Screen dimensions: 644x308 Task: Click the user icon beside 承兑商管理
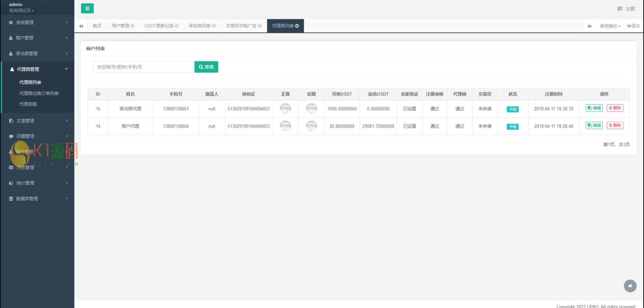[x=11, y=54]
